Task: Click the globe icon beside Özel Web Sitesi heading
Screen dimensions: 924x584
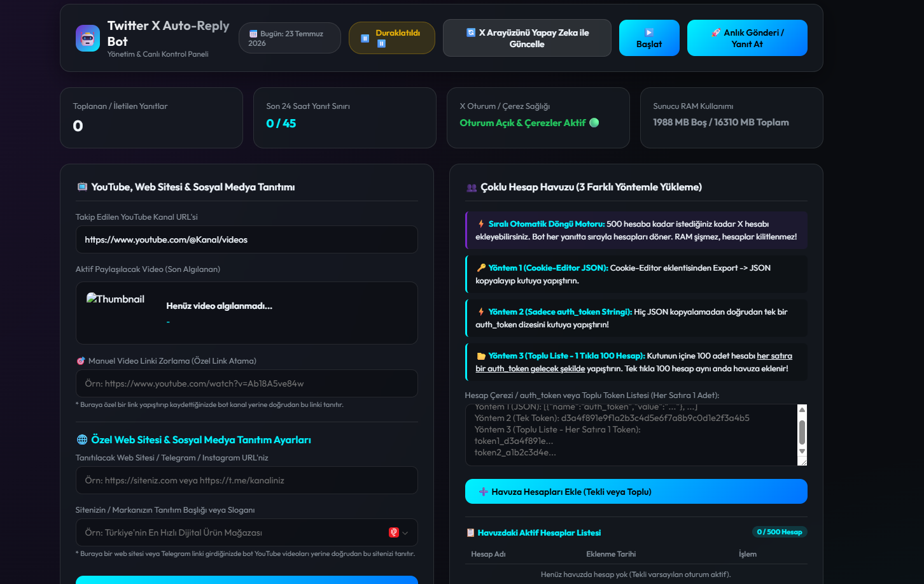Action: (x=82, y=439)
